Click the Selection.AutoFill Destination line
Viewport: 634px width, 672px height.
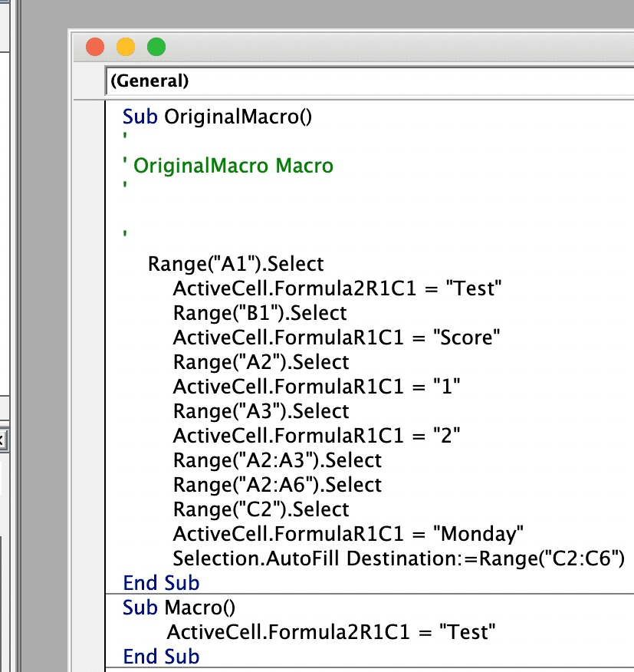pos(399,558)
